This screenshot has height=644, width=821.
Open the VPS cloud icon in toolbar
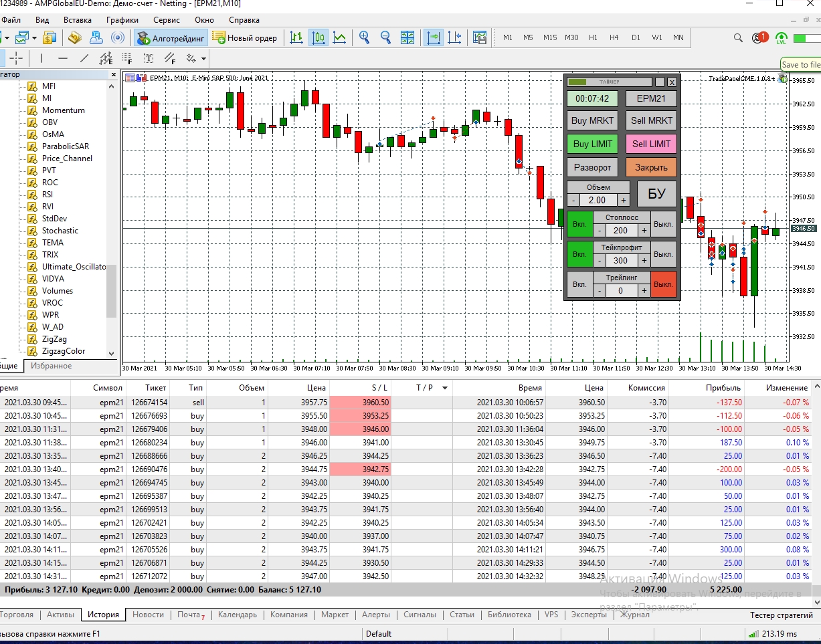[x=96, y=38]
